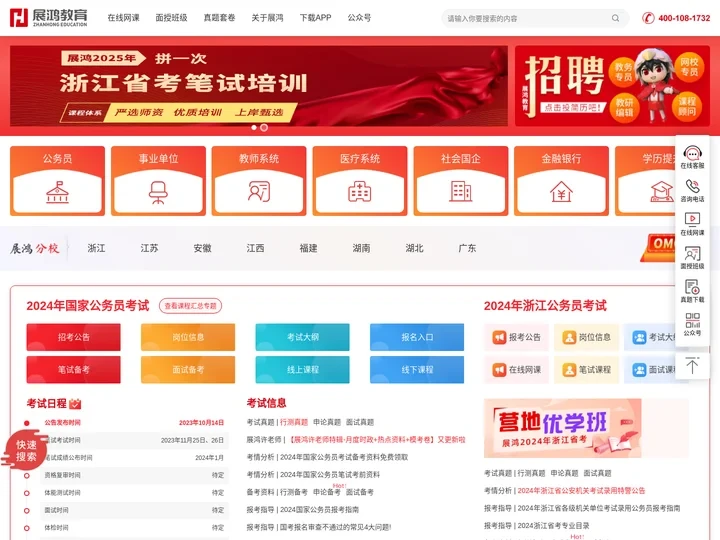Open the 浙江省公安机关考试录用特警公告 link
This screenshot has width=720, height=540.
(581, 491)
